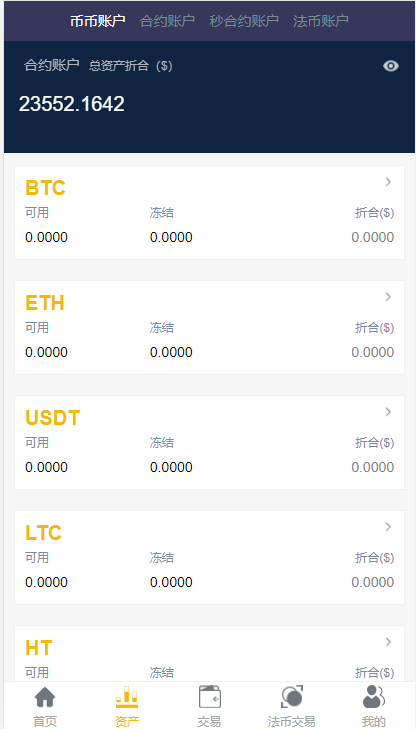Viewport: 416px width, 729px height.
Task: Select the ETH coin title
Action: pyautogui.click(x=45, y=303)
